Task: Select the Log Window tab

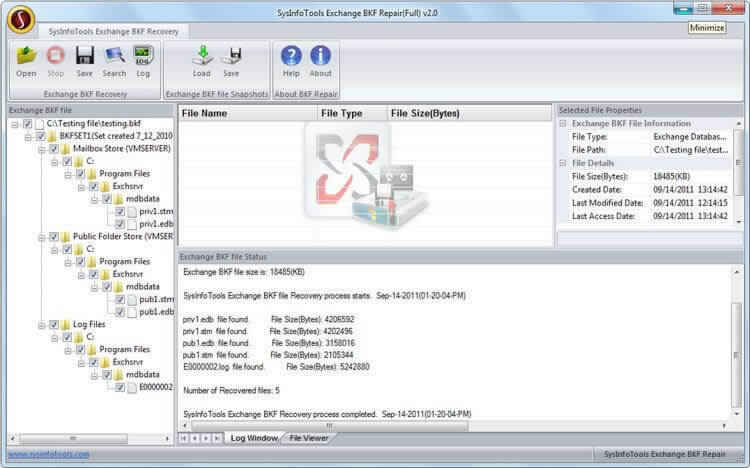Action: click(x=254, y=438)
